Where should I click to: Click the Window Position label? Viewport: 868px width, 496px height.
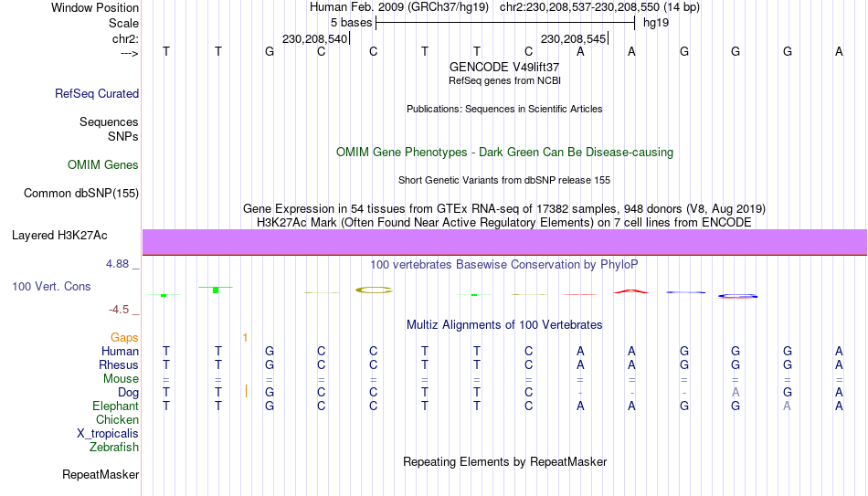pyautogui.click(x=95, y=7)
